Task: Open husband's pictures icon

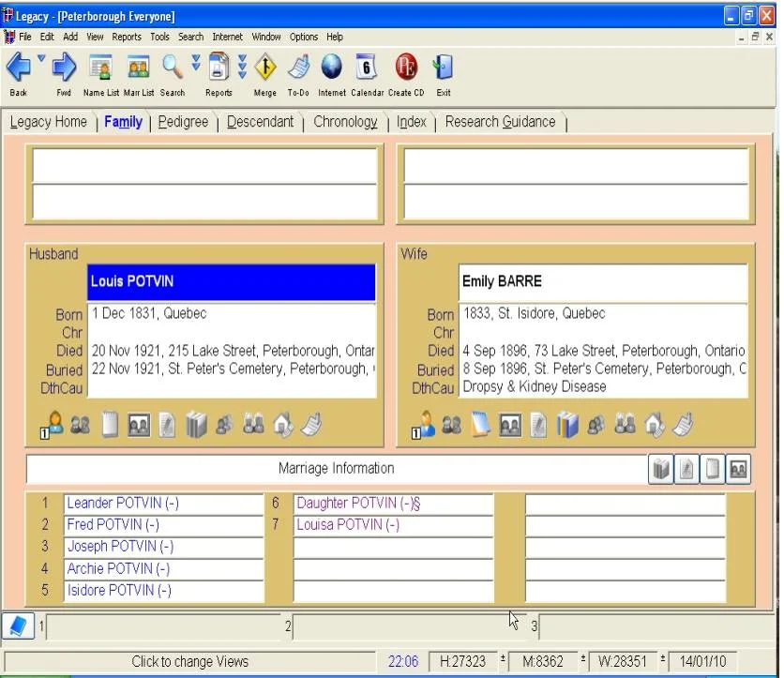Action: pyautogui.click(x=139, y=426)
